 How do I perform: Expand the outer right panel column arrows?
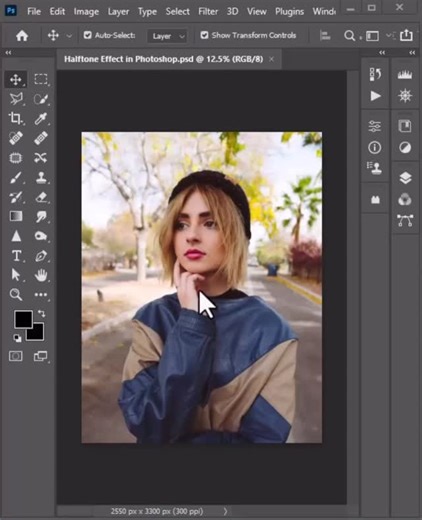pos(412,53)
